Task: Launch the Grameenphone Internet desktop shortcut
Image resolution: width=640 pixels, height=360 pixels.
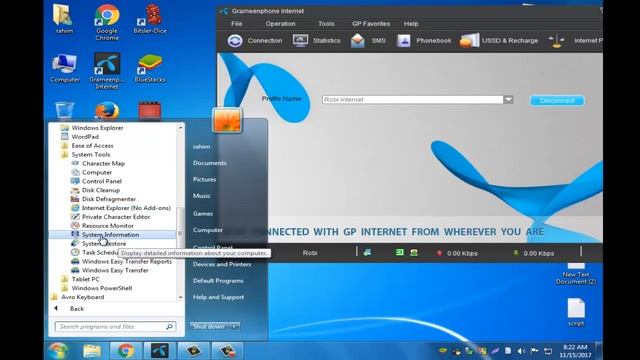Action: 107,71
